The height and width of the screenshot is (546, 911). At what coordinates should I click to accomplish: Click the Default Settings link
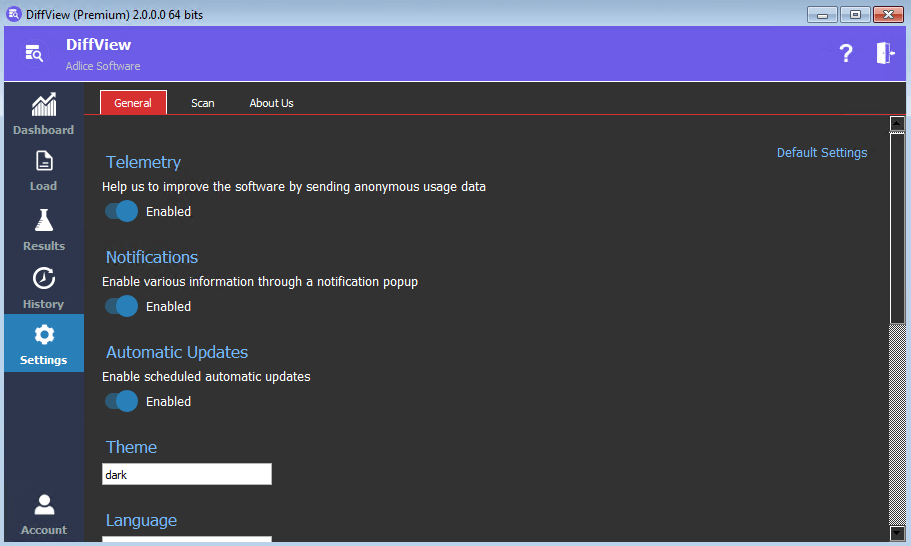click(822, 153)
